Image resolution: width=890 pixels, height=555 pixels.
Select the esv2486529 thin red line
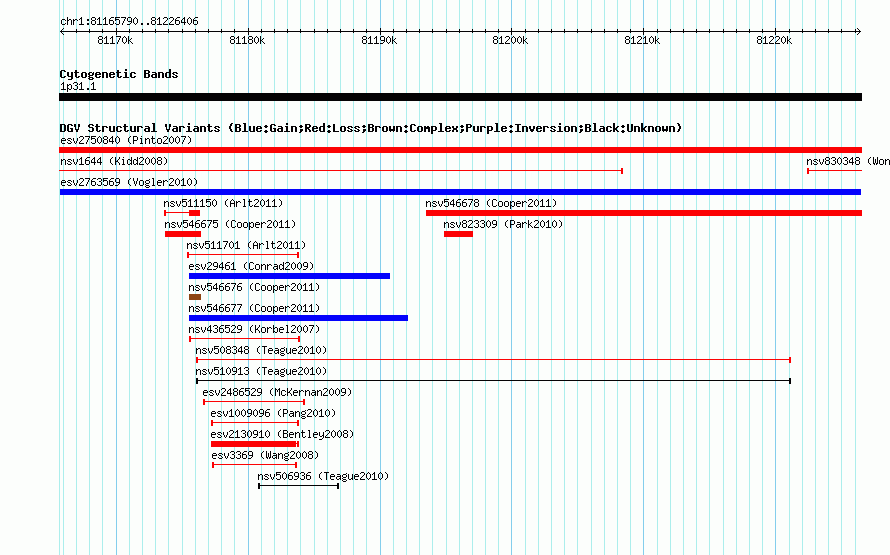254,402
